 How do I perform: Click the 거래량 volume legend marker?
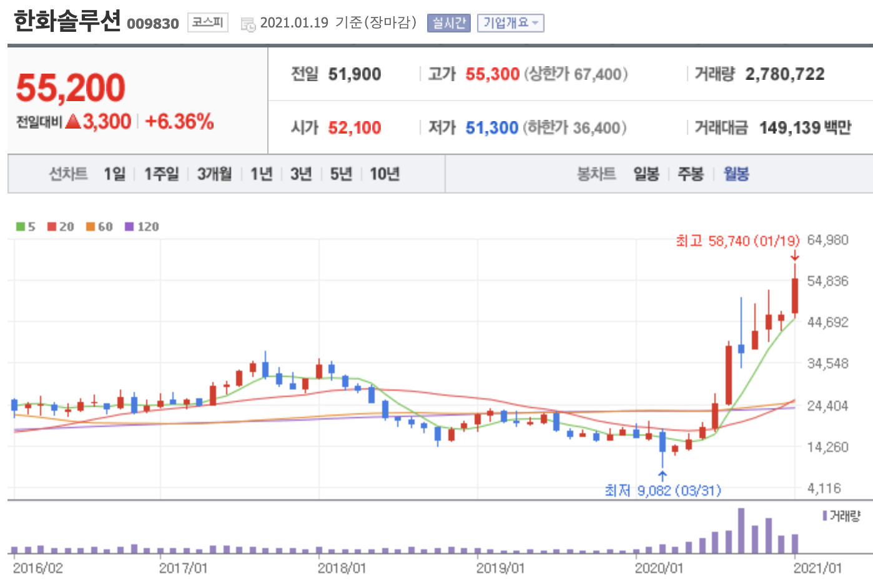(825, 516)
